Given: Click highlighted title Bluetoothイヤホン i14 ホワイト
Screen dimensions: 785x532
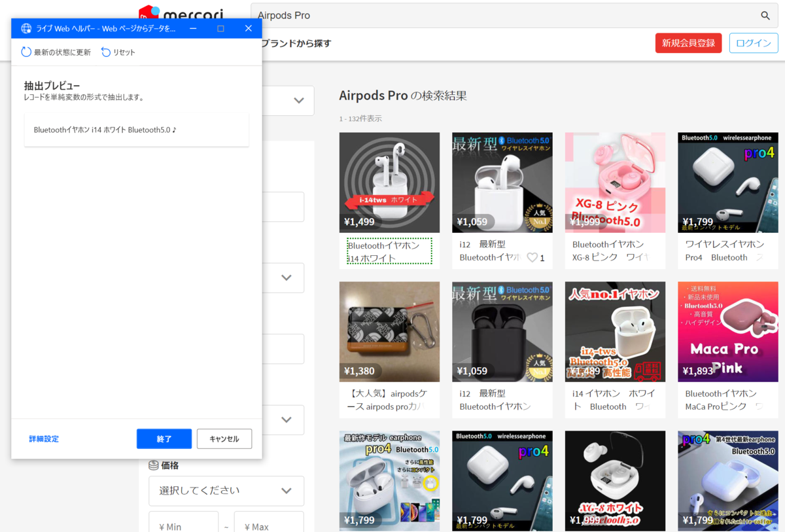Looking at the screenshot, I should [389, 251].
